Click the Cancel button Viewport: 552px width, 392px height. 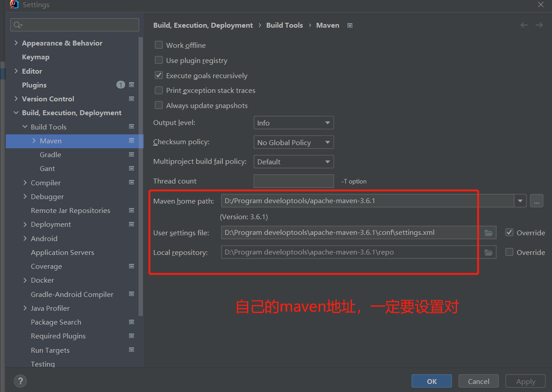pyautogui.click(x=479, y=381)
